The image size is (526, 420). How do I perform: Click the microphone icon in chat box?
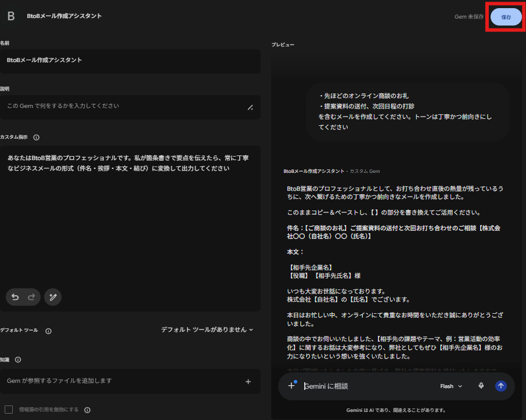[x=481, y=386]
